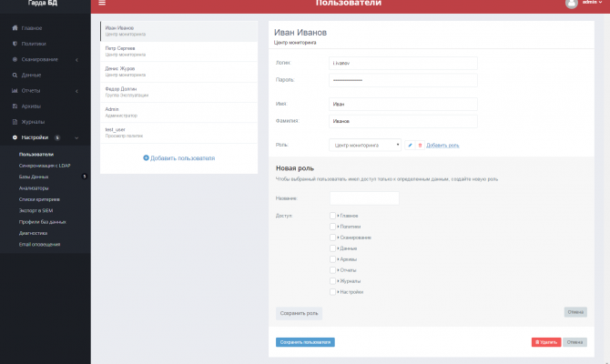Select user Петр Сергеев in list
Image resolution: width=610 pixels, height=364 pixels.
click(x=179, y=51)
